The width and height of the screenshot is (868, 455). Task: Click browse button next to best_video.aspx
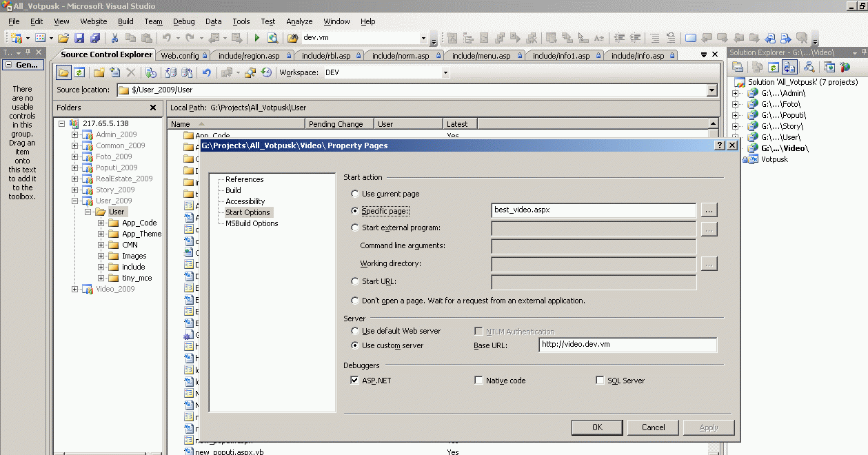(x=709, y=210)
